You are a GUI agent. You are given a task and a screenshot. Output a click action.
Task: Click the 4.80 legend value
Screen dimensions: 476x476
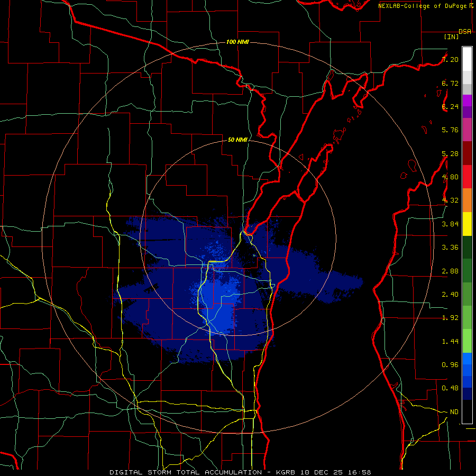click(x=450, y=177)
